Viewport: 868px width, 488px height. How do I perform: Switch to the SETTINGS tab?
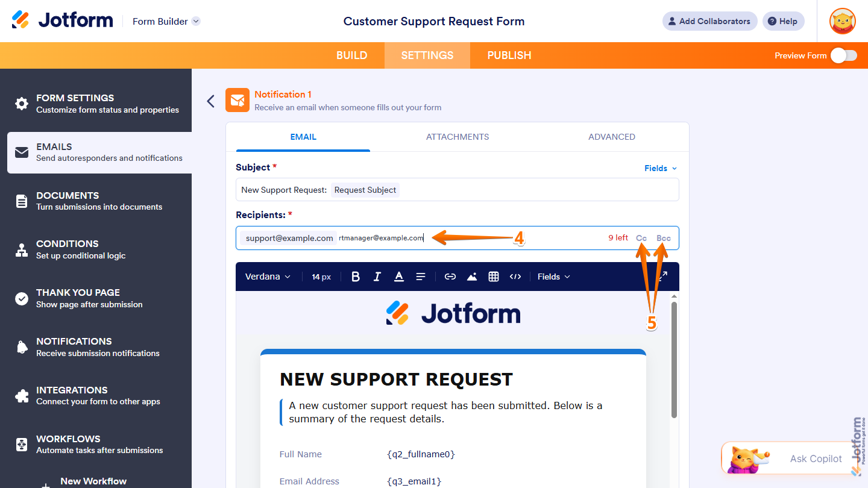427,55
